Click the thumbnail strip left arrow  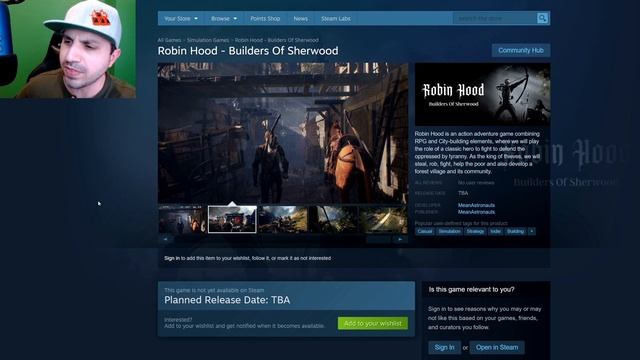coord(165,239)
